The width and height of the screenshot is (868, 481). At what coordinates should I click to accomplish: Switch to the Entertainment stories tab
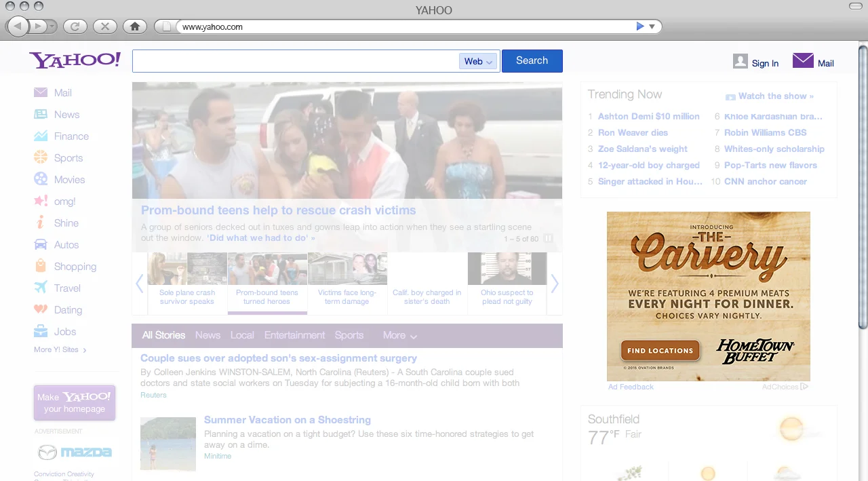294,335
